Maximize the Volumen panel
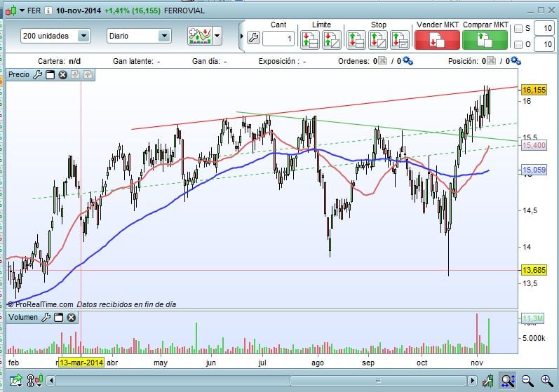 pyautogui.click(x=58, y=318)
